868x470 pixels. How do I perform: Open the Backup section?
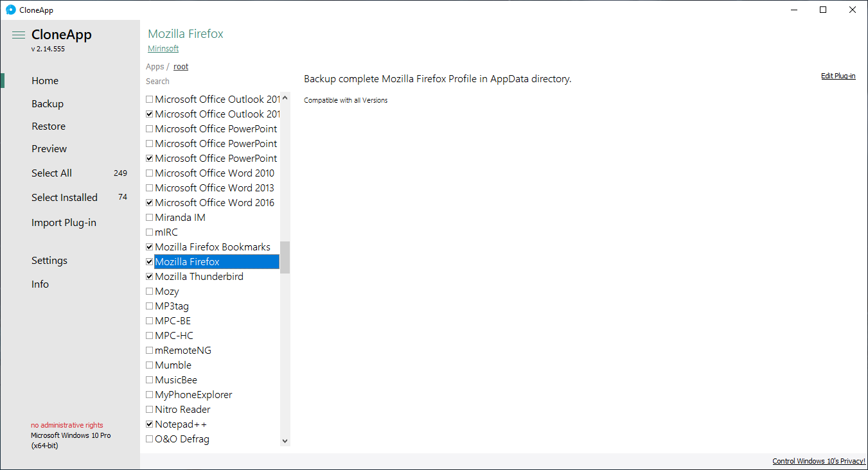click(48, 104)
